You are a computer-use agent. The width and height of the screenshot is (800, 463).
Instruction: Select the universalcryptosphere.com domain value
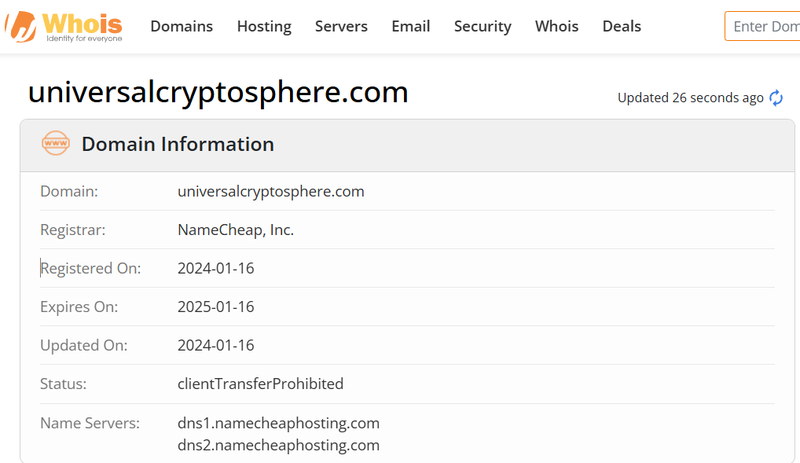[x=271, y=191]
